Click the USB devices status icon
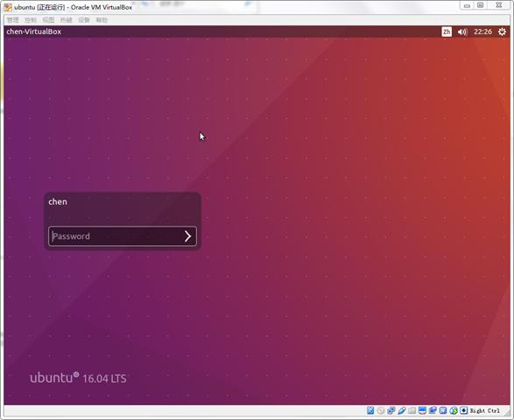Image resolution: width=514 pixels, height=420 pixels. coord(402,410)
